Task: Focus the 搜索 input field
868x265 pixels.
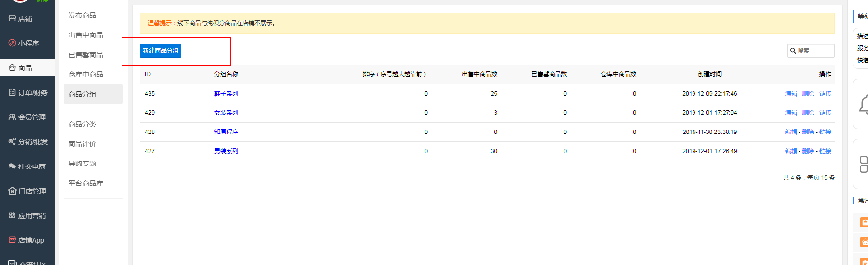Action: (811, 51)
